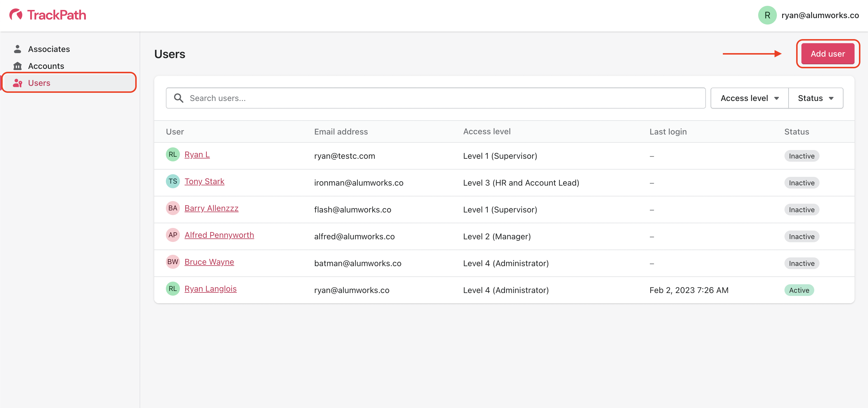Expand the Status filter dropdown

[815, 98]
